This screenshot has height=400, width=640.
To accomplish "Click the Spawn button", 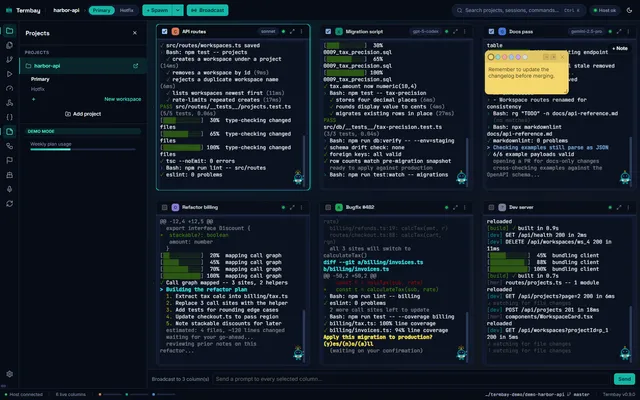I will point(158,10).
